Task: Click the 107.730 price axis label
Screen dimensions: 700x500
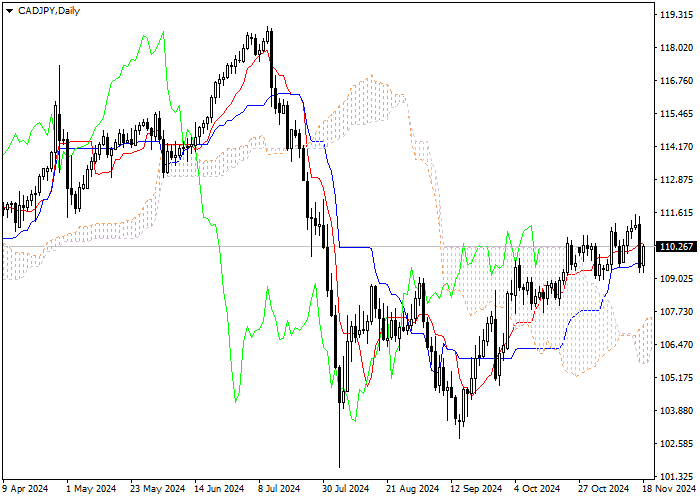Action: [x=676, y=312]
